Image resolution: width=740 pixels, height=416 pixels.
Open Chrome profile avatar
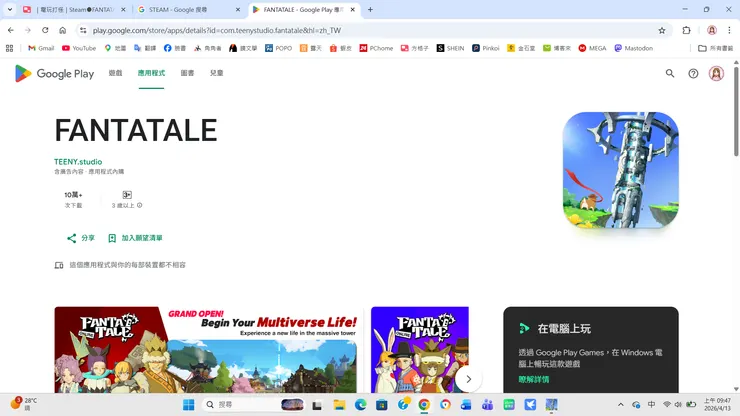[x=712, y=30]
